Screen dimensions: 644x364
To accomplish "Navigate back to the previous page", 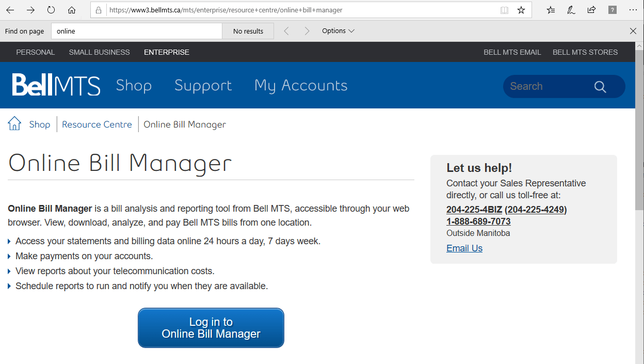I will pyautogui.click(x=10, y=9).
